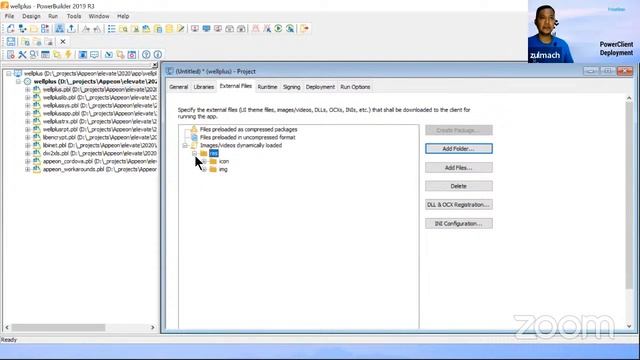
Task: Click the Full Build Workspace blue monitor icon
Action: click(207, 29)
